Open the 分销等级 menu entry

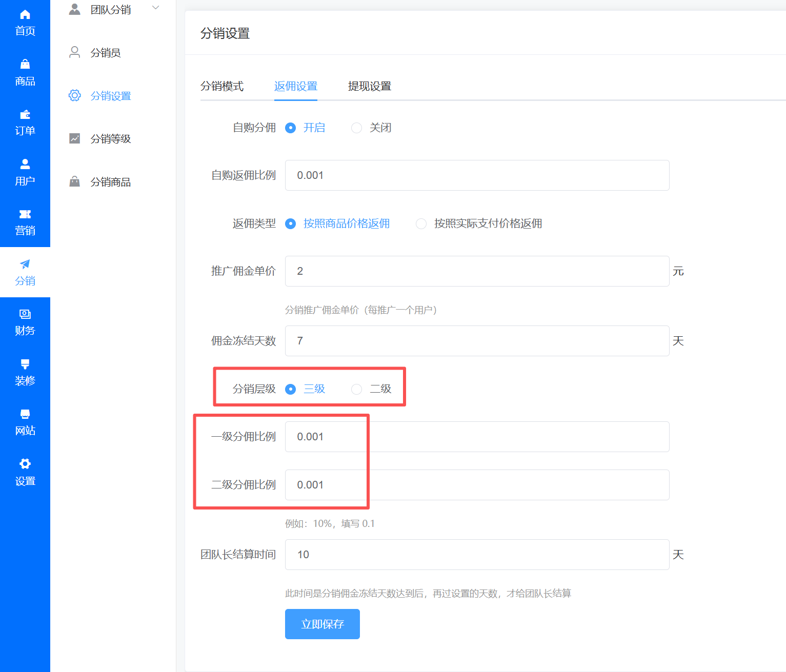111,138
